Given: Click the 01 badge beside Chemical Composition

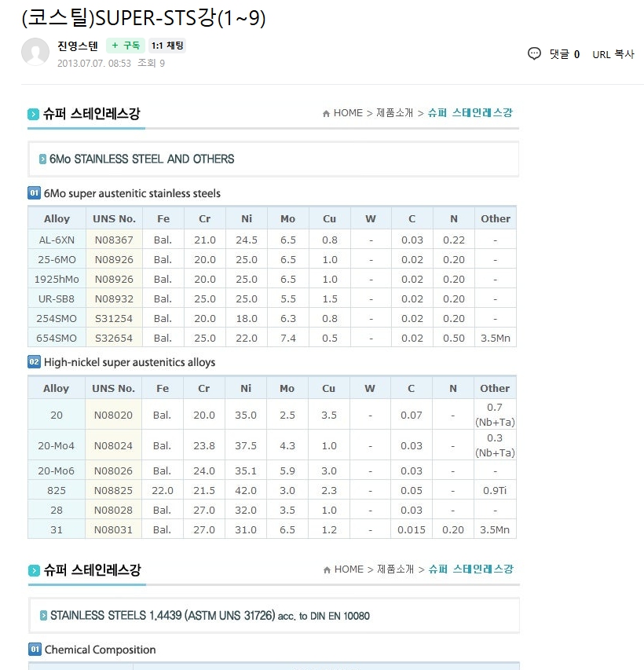Looking at the screenshot, I should tap(35, 649).
